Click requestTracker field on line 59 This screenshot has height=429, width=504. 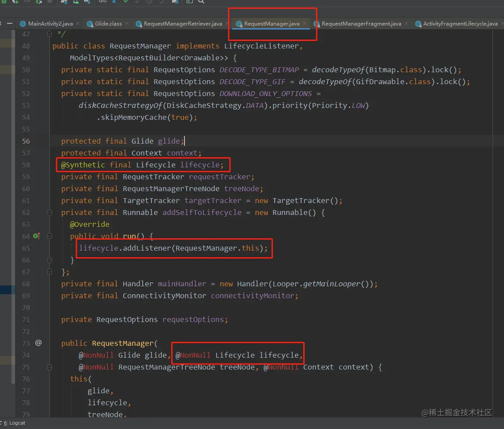point(220,177)
